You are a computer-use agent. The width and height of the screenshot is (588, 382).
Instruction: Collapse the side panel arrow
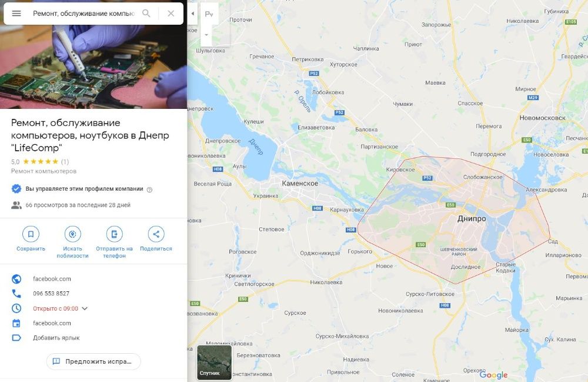[x=192, y=14]
